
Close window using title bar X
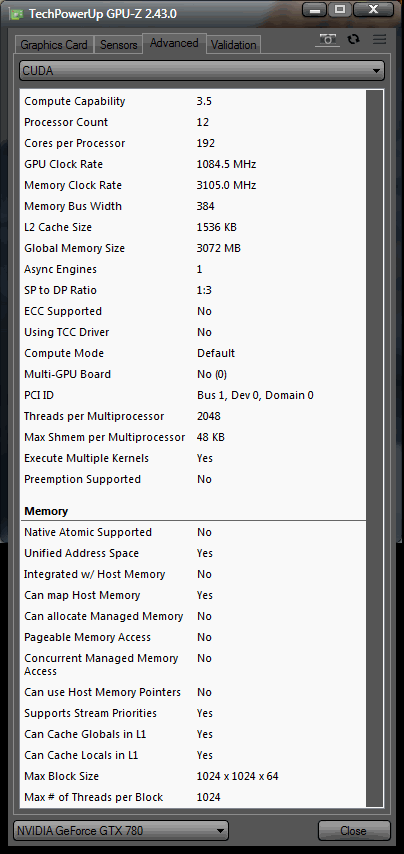coord(374,10)
